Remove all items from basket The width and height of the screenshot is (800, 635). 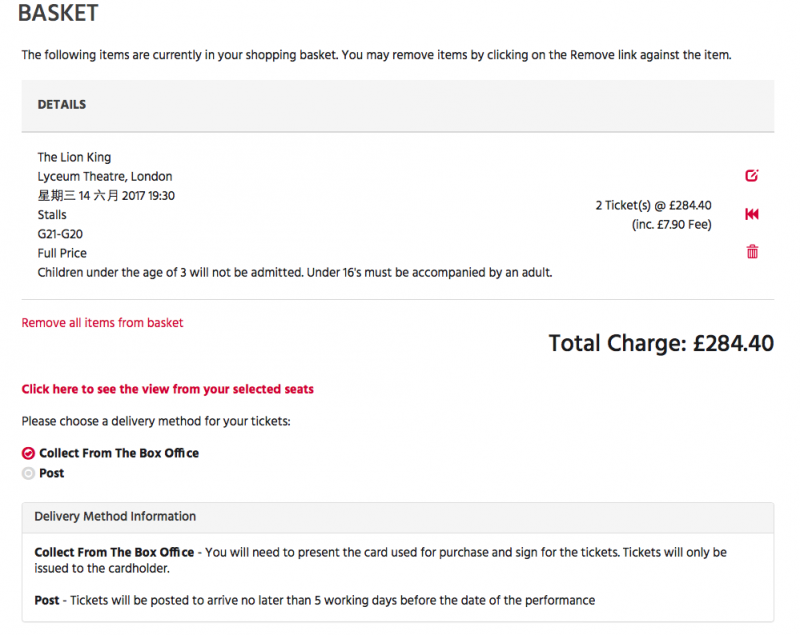click(102, 323)
